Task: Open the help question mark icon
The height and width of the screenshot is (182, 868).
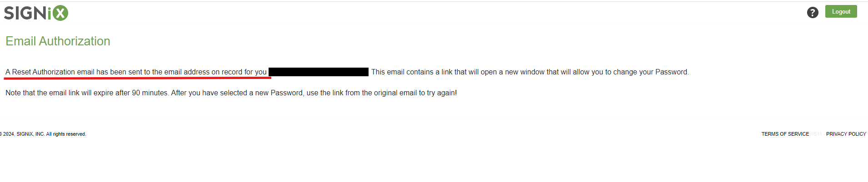Action: 813,13
